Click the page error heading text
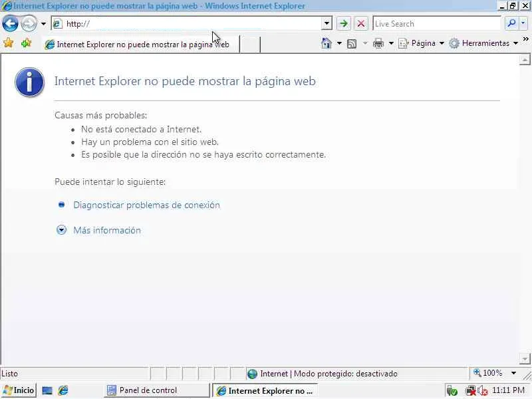This screenshot has width=532, height=399. click(x=185, y=81)
